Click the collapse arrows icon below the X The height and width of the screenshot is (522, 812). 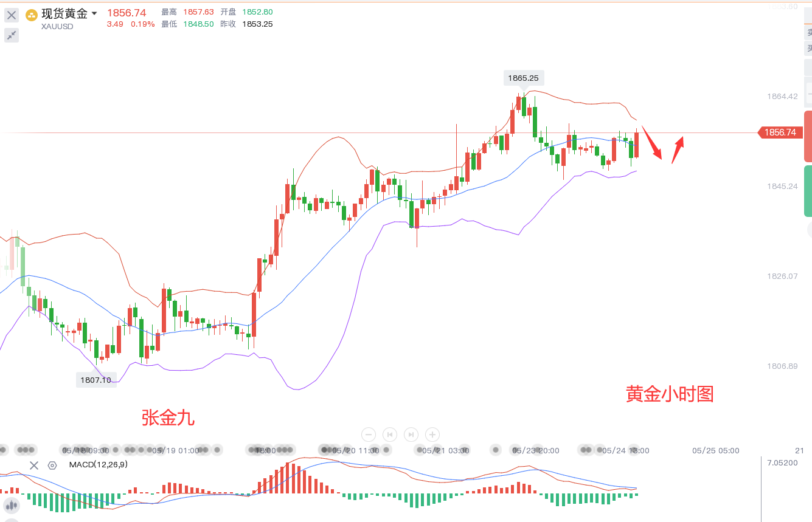pos(12,35)
